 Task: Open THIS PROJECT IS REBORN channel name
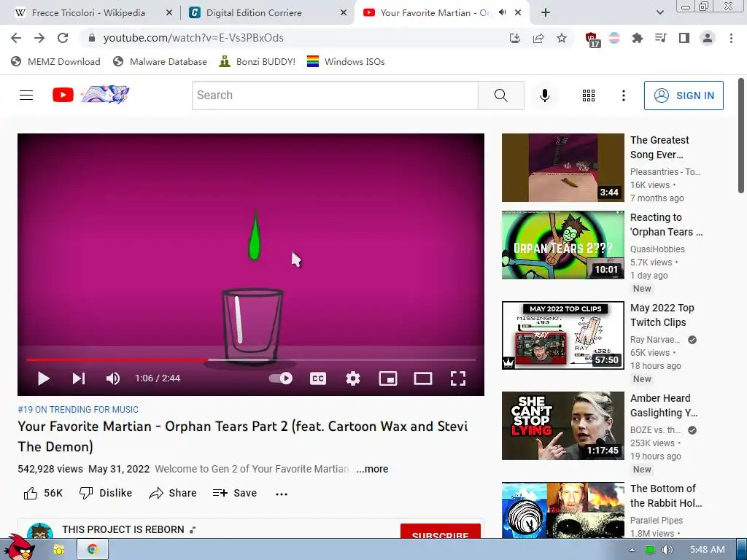pos(123,529)
